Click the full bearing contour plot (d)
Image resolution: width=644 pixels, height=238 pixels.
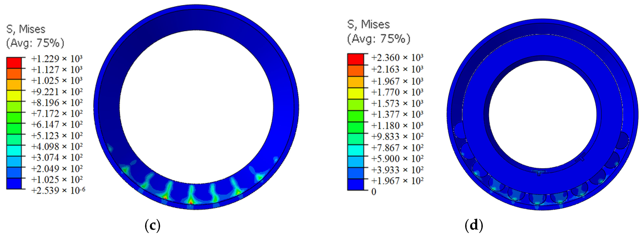pos(543,114)
